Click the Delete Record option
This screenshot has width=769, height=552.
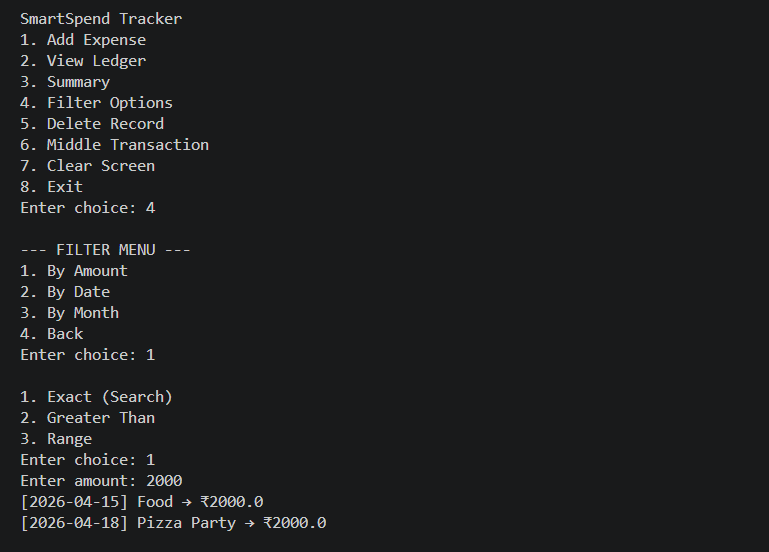(x=92, y=124)
